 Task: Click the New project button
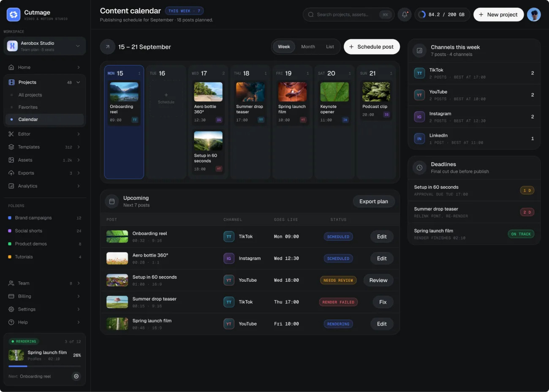pos(498,15)
